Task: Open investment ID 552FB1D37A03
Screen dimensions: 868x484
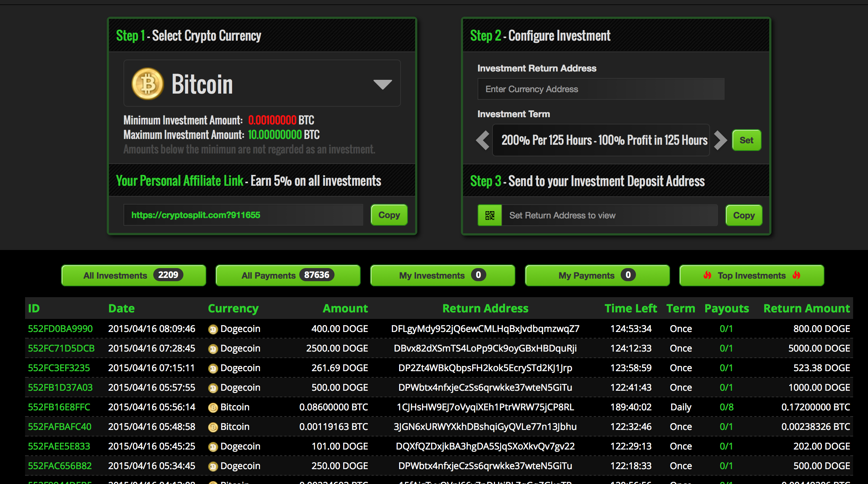Action: click(x=60, y=387)
